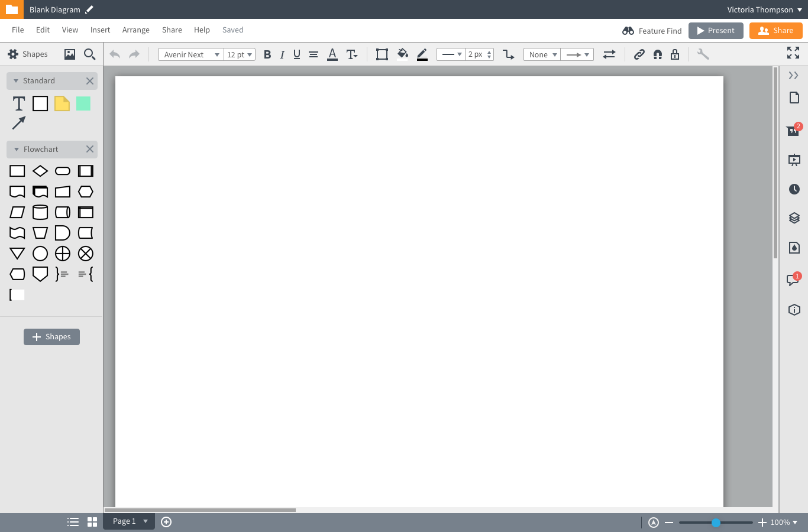
Task: Toggle underline text formatting
Action: (x=296, y=54)
